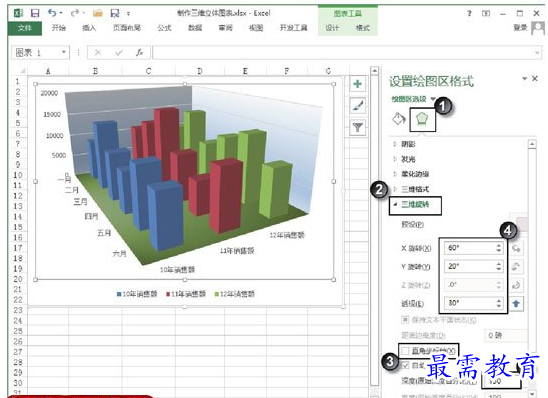Screen dimensions: 548x398
Task: Select the Fill & Line paint bucket icon
Action: point(398,119)
